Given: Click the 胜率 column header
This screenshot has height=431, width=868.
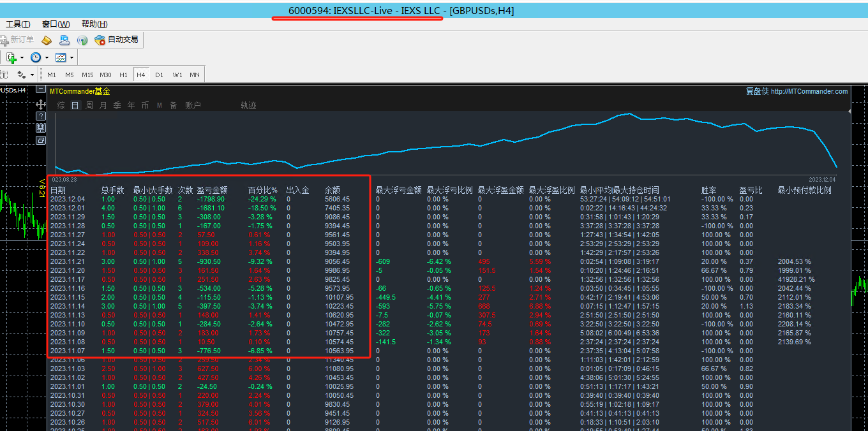Looking at the screenshot, I should 709,190.
